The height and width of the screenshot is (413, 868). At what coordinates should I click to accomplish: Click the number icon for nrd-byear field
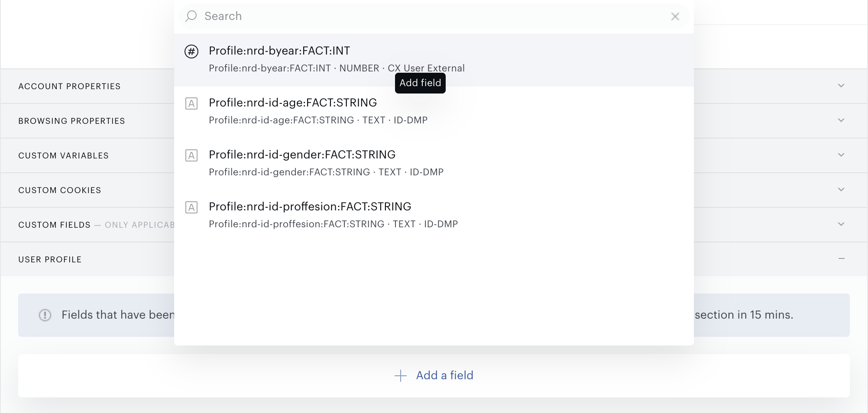pos(191,52)
